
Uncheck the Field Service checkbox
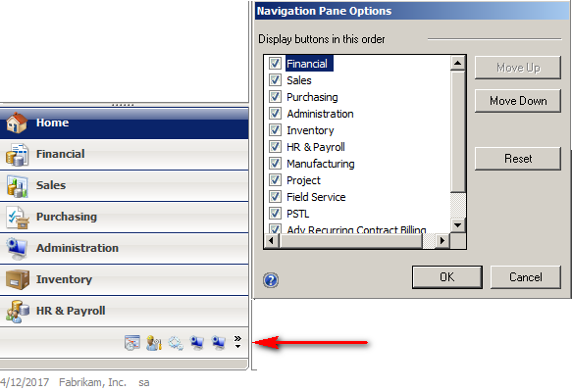pyautogui.click(x=275, y=197)
